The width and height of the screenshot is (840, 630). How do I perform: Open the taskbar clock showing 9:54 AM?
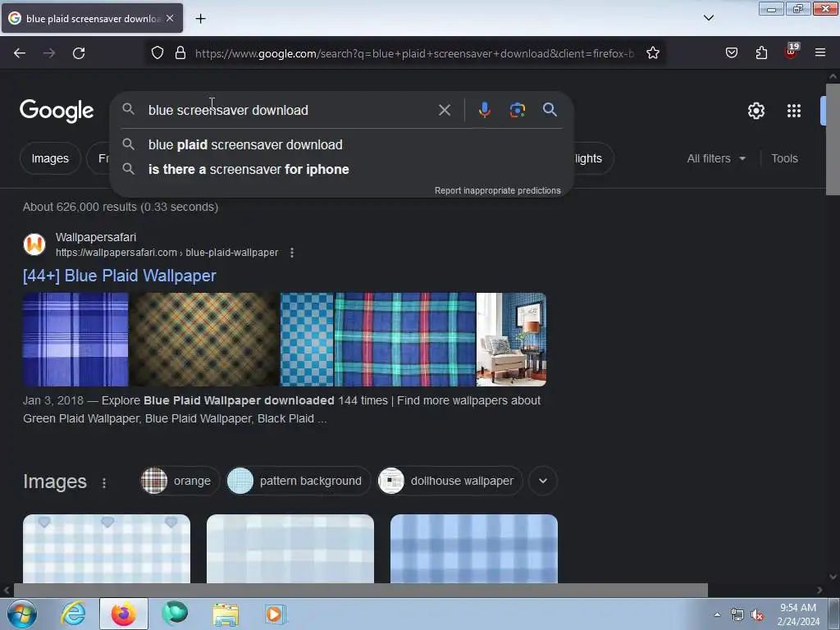click(x=798, y=614)
